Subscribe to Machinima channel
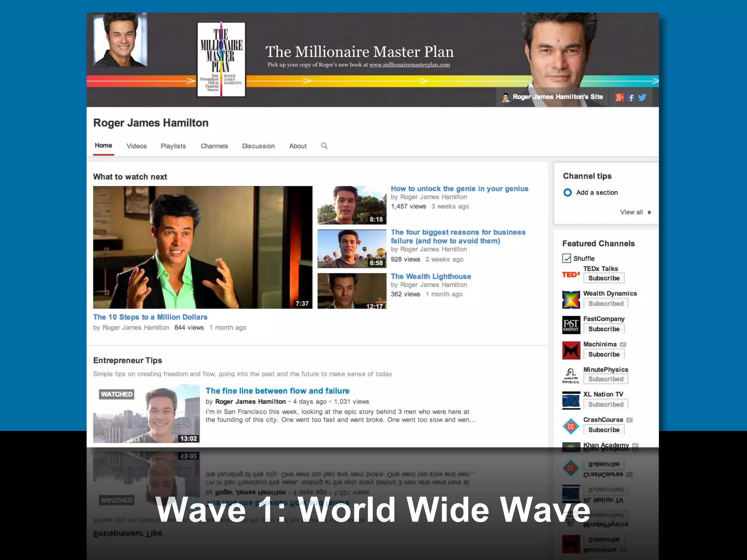 604,354
